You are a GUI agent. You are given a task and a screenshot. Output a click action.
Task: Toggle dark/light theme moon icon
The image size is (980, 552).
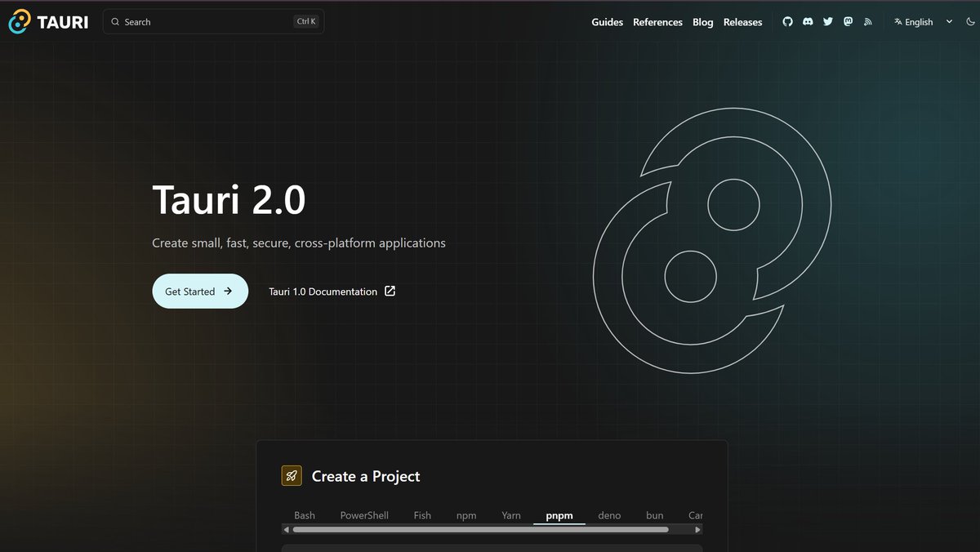coord(970,22)
